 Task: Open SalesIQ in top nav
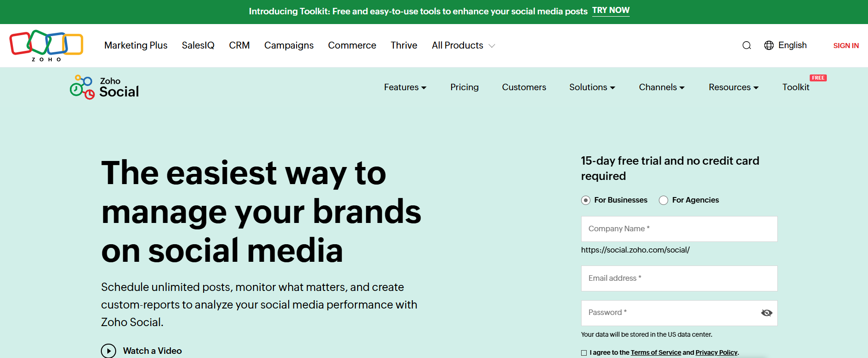click(x=198, y=45)
